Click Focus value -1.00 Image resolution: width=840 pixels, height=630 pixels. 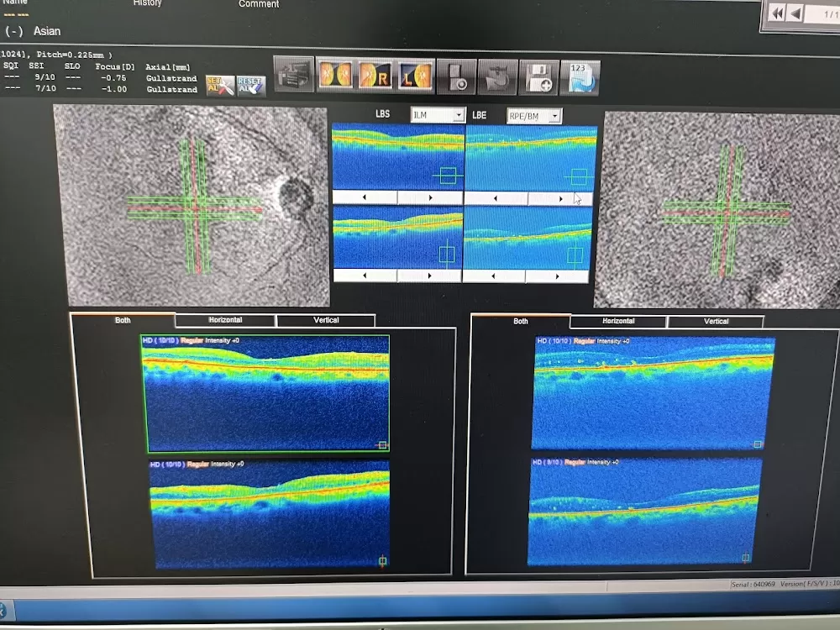coord(114,89)
